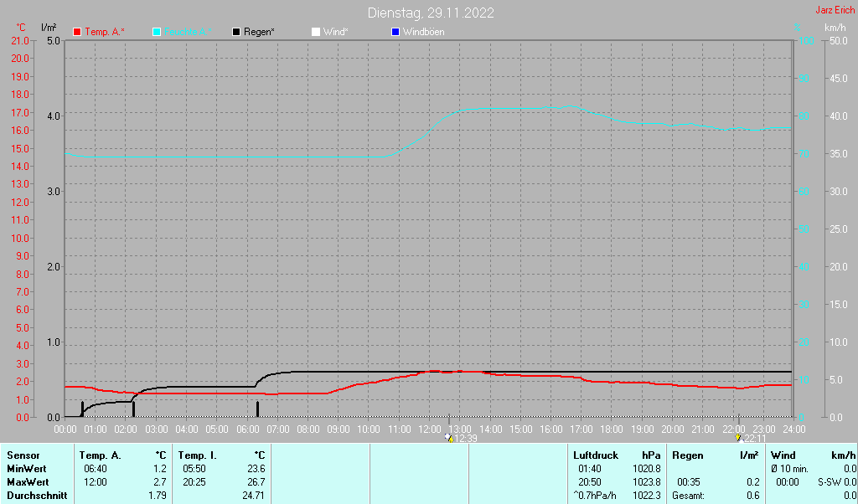The image size is (858, 504).
Task: Click the 03:00 time axis label
Action: 157,429
